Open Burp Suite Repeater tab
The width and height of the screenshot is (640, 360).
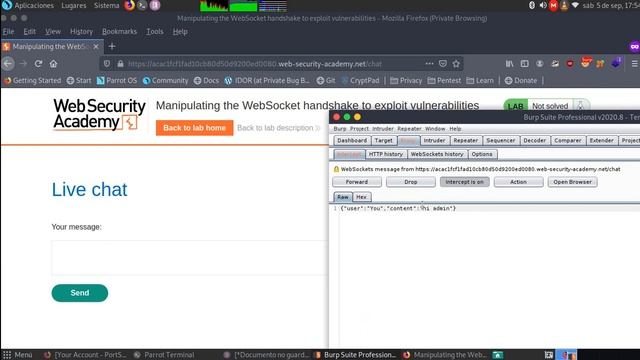[465, 140]
